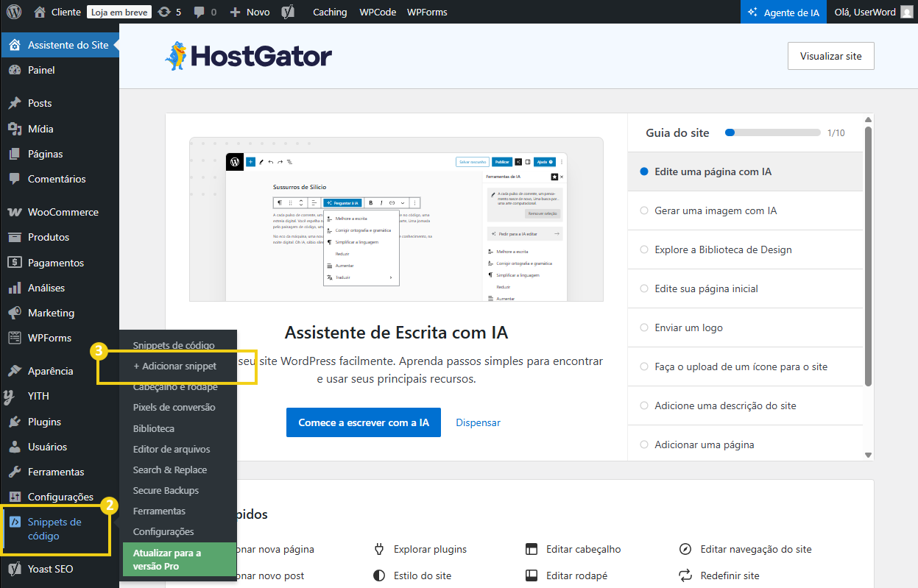
Task: Click the Yoast icon in admin bar
Action: 289,12
